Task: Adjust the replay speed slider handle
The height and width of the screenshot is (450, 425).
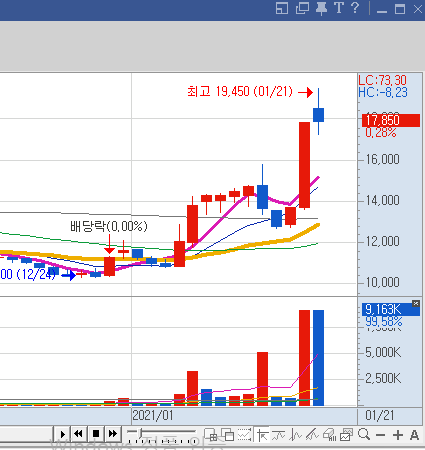Action: tap(141, 433)
